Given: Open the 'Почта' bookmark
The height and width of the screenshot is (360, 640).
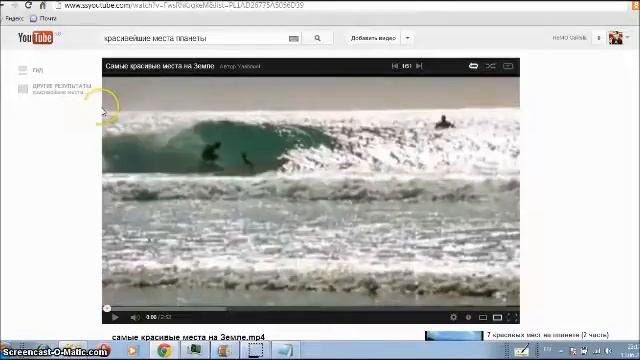Looking at the screenshot, I should 44,18.
